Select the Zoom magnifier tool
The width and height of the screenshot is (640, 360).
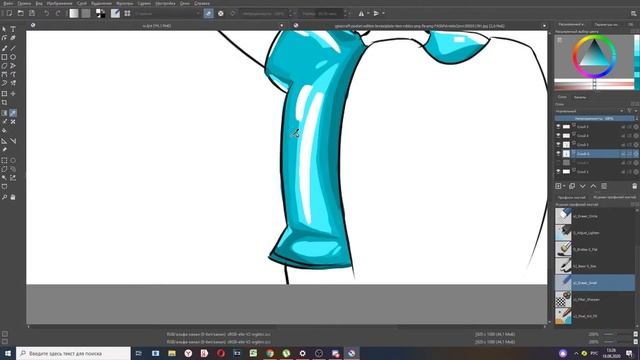pyautogui.click(x=4, y=197)
